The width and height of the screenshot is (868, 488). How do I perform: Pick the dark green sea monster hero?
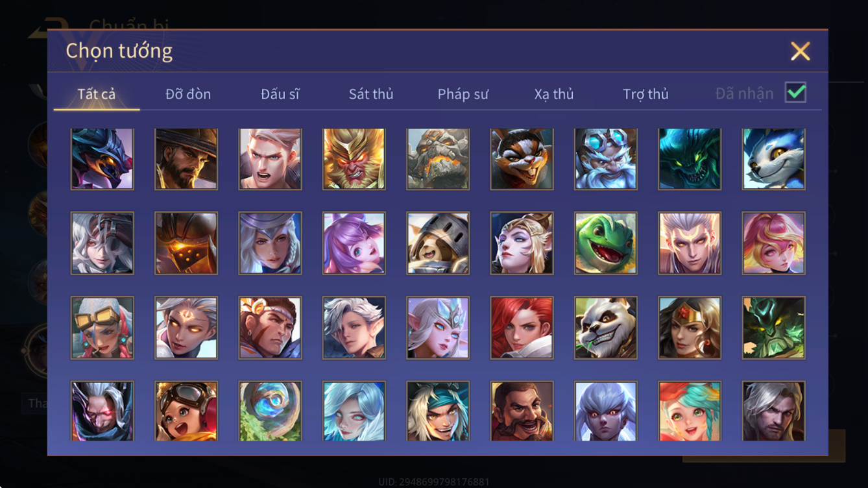coord(690,159)
